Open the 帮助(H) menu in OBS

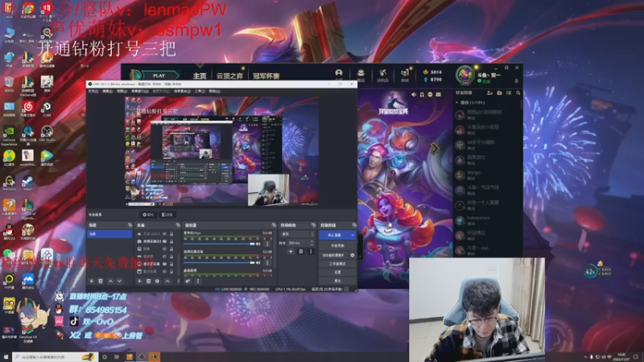[214, 91]
